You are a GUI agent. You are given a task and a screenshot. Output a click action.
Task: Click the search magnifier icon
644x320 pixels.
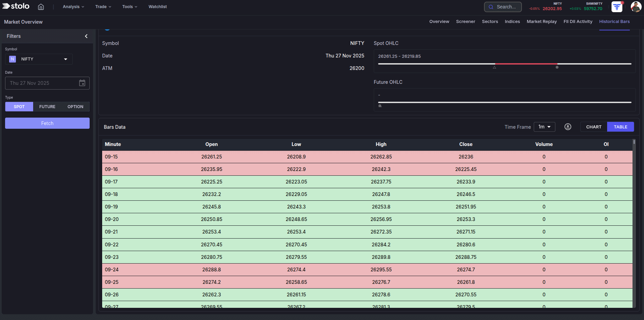click(x=491, y=7)
